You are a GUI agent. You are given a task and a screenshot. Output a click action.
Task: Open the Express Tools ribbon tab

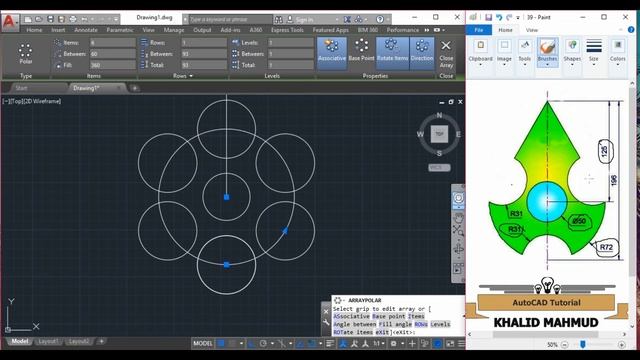287,30
